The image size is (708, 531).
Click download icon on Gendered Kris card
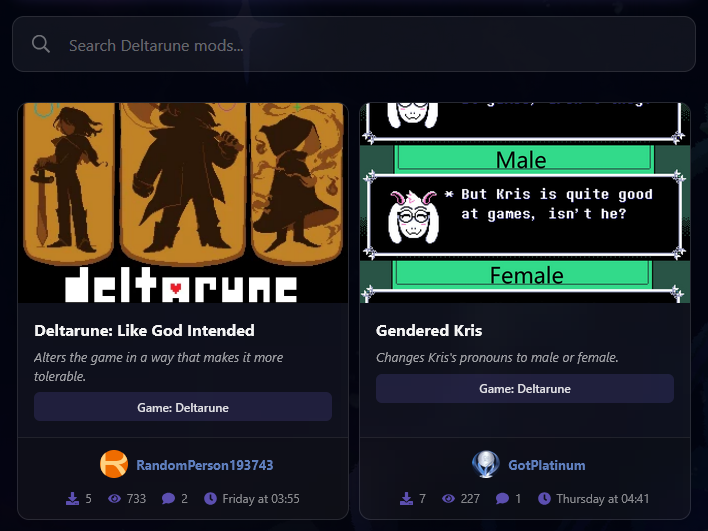pyautogui.click(x=406, y=498)
